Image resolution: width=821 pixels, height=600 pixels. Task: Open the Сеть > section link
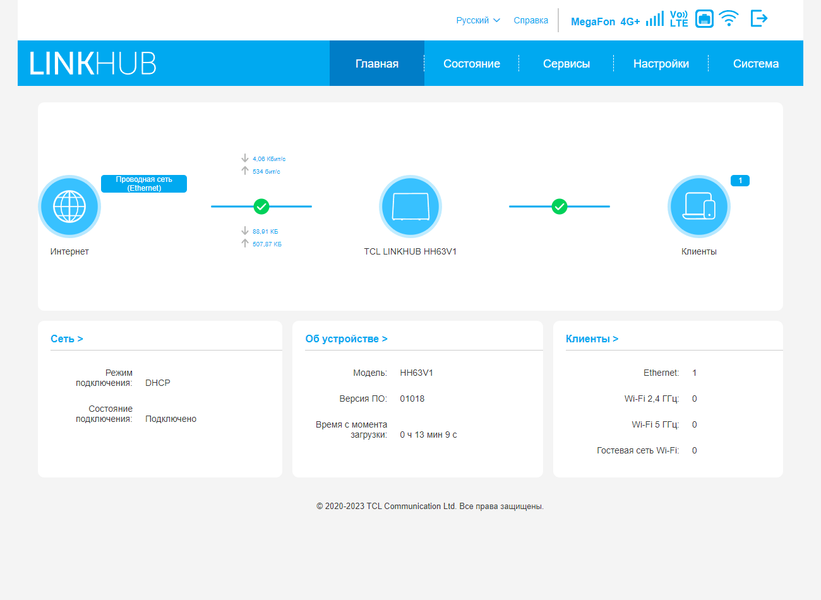tap(66, 339)
